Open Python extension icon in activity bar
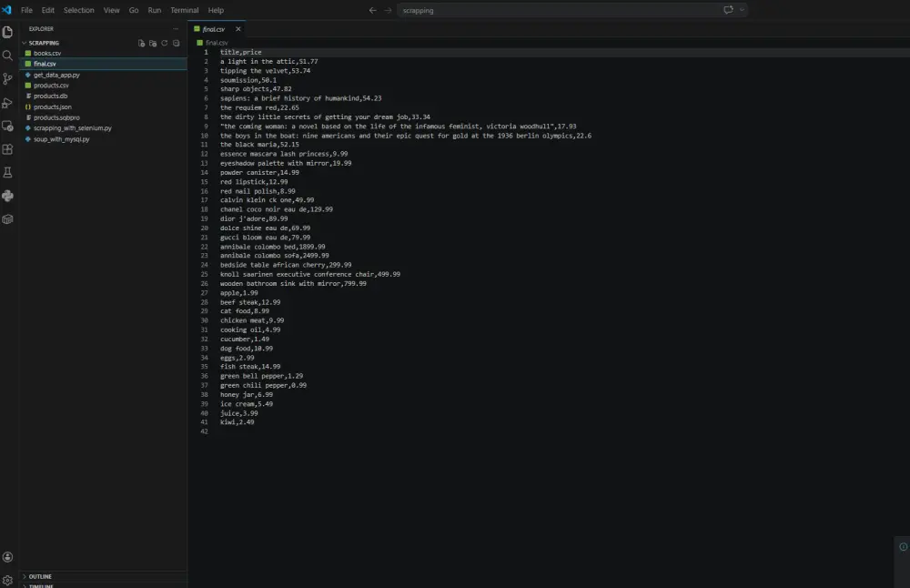Screen dimensions: 910x588 pyautogui.click(x=7, y=197)
